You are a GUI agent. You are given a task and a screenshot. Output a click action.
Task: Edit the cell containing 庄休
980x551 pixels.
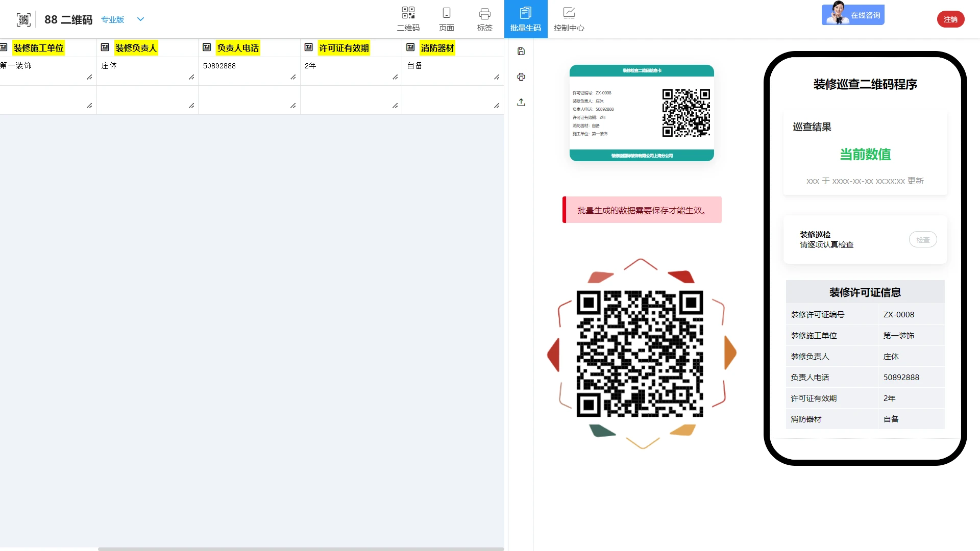pyautogui.click(x=147, y=71)
